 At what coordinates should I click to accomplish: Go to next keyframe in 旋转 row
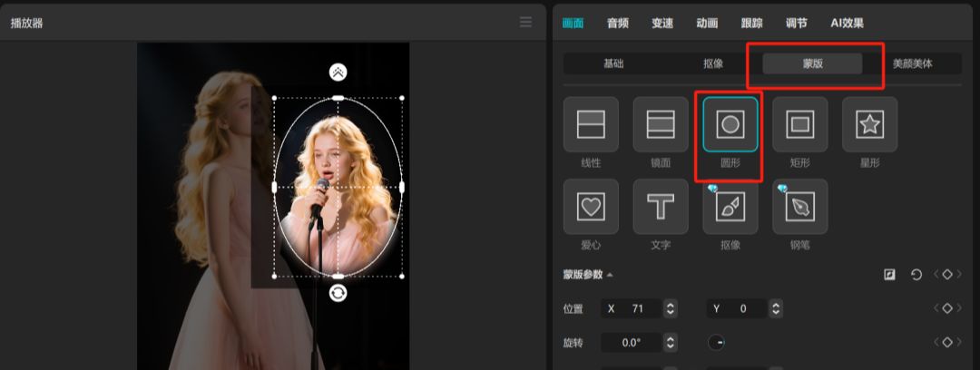click(959, 342)
